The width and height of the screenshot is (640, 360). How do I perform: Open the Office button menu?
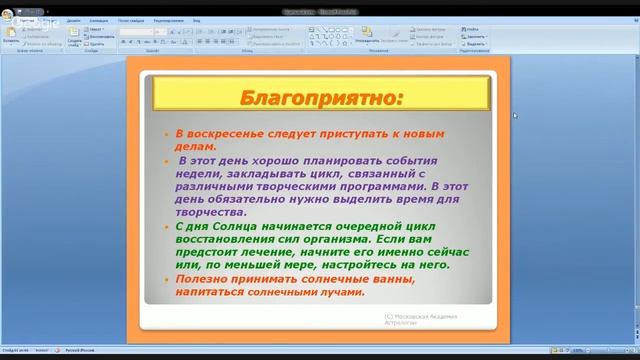coord(7,15)
